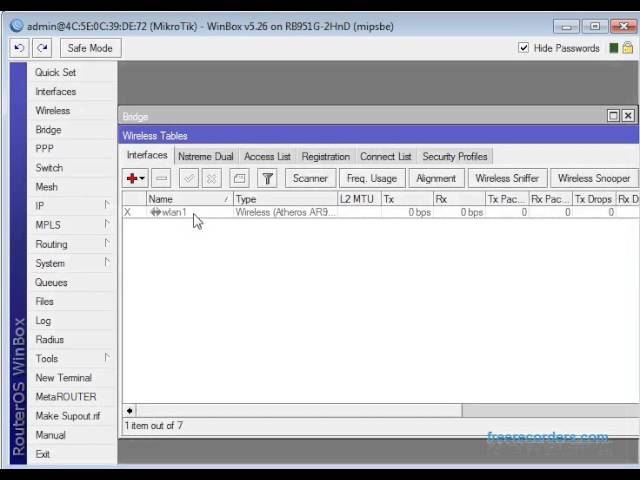
Task: Click the Wireless Snooper button
Action: coord(594,178)
